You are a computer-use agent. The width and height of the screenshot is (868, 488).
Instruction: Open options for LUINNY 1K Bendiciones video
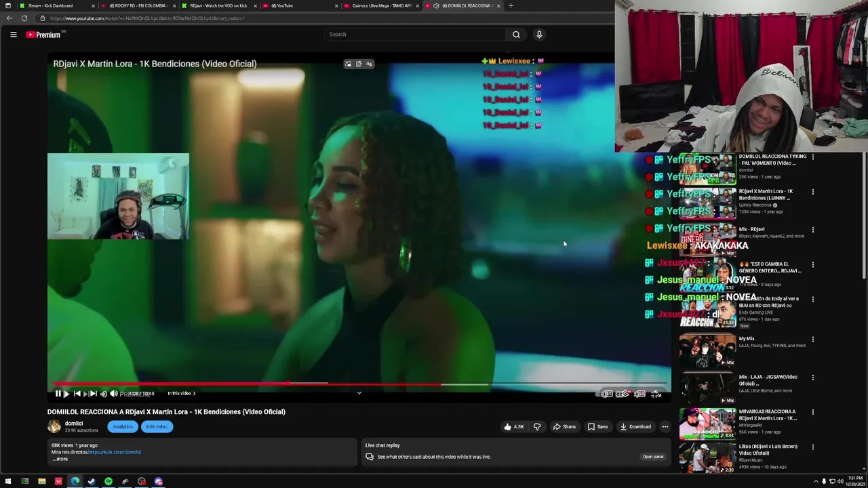pyautogui.click(x=813, y=192)
